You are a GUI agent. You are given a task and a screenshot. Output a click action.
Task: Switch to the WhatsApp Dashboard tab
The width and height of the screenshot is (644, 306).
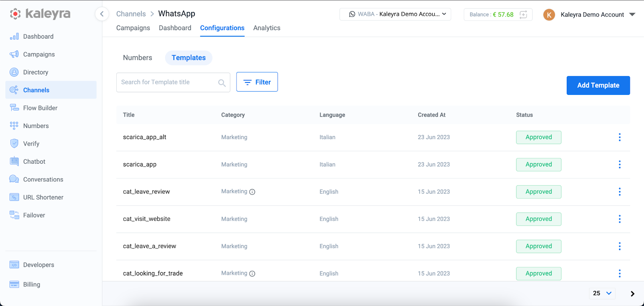(x=175, y=28)
